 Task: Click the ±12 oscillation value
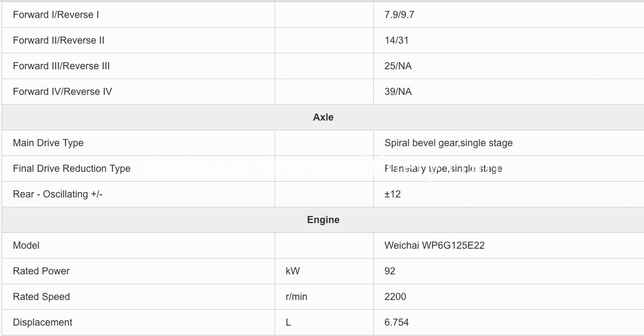click(392, 194)
